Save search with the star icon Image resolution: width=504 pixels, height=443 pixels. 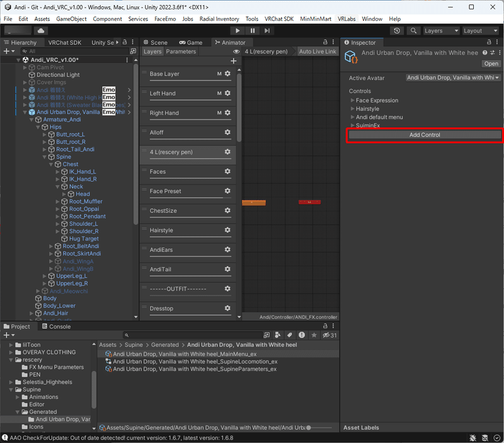coord(314,335)
